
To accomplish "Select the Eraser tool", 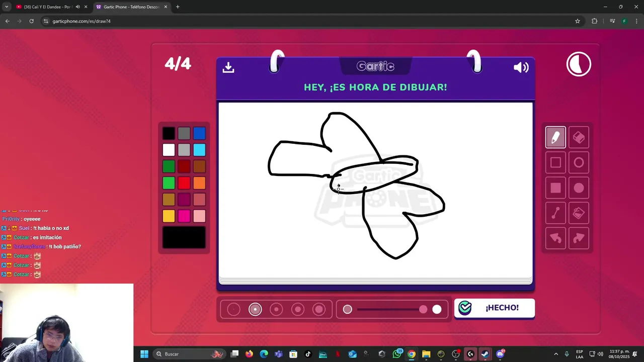I will click(x=579, y=137).
